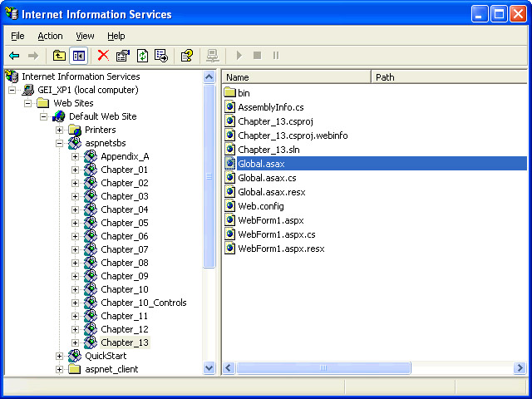Open the View menu
The width and height of the screenshot is (532, 399).
click(85, 36)
